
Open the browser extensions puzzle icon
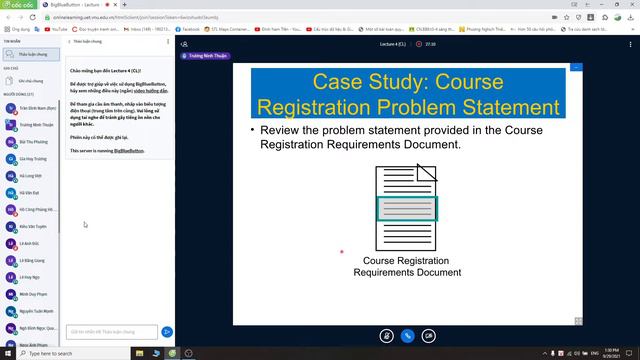pyautogui.click(x=605, y=18)
